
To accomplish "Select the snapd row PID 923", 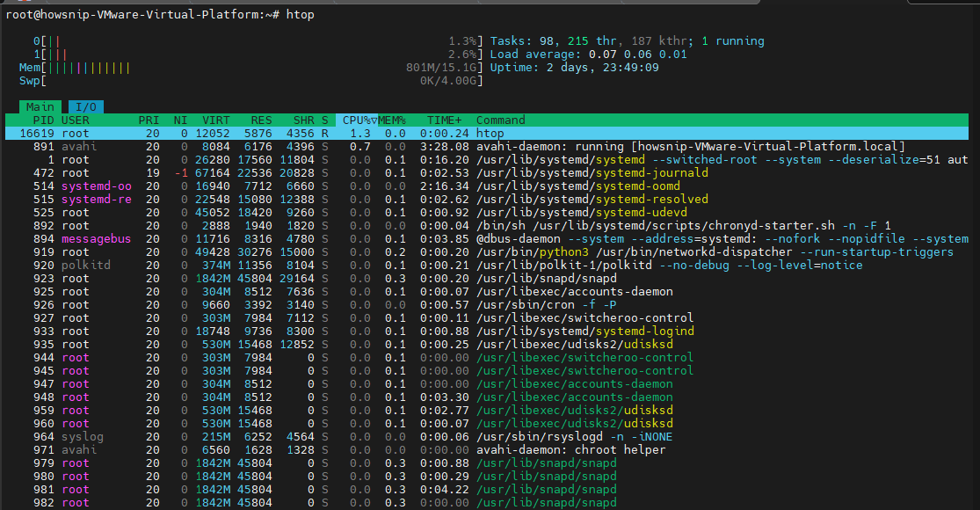I will click(x=487, y=278).
